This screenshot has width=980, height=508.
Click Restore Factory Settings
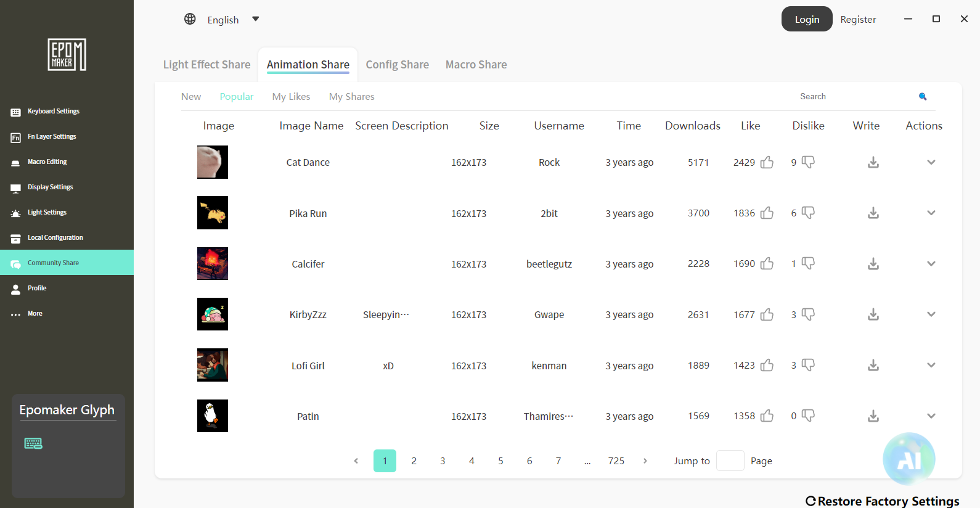[883, 501]
